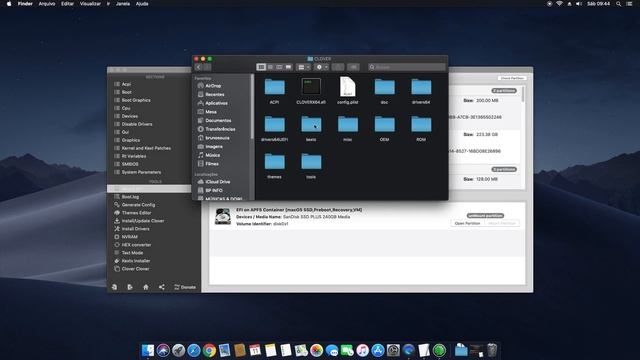Click the share icon in Clover Configurator
Screen dimensions: 640x360
tap(162, 287)
